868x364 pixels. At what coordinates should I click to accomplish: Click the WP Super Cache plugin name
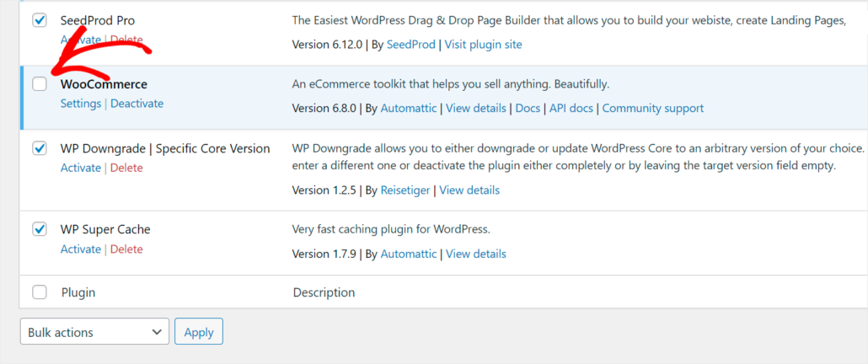coord(105,229)
